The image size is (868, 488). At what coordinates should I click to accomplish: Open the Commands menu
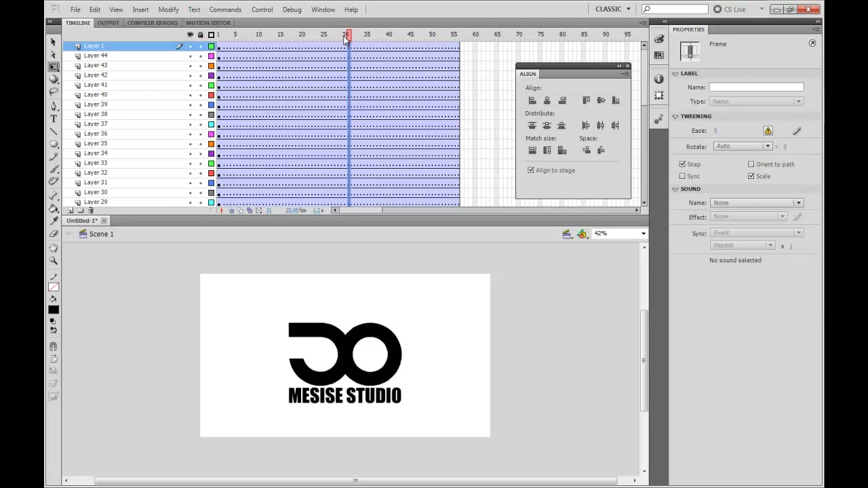(x=225, y=9)
